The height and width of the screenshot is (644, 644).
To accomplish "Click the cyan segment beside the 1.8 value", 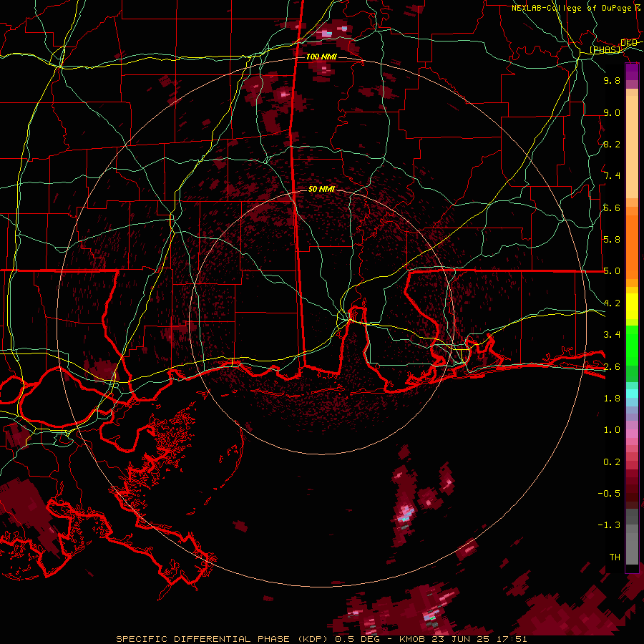I will point(632,394).
